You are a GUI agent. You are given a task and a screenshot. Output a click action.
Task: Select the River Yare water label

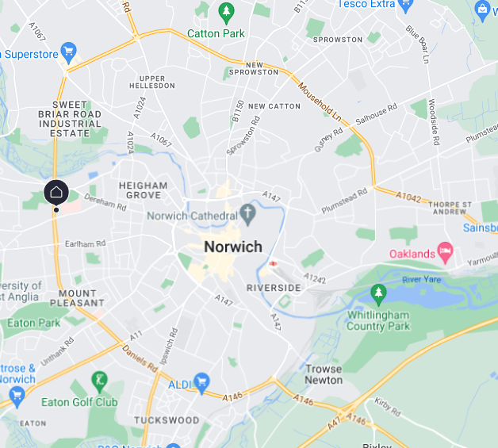pyautogui.click(x=421, y=279)
